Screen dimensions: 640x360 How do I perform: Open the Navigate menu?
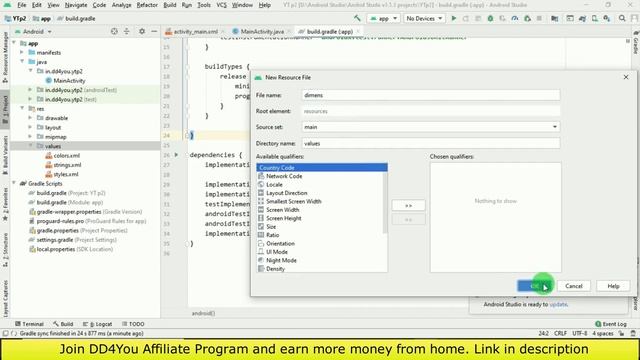click(x=76, y=5)
